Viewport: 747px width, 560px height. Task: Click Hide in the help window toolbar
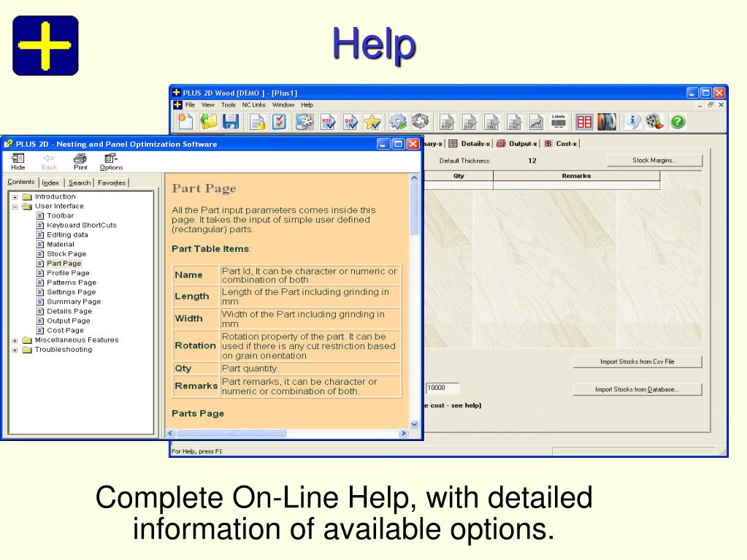(18, 162)
